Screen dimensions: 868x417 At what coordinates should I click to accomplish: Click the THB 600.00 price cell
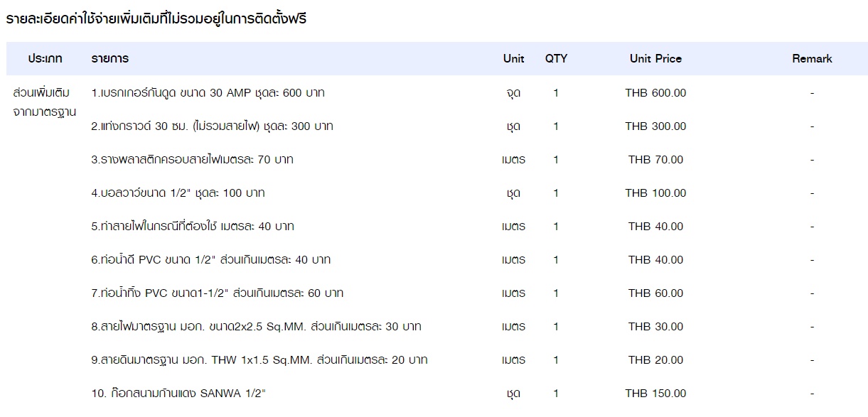tap(655, 93)
